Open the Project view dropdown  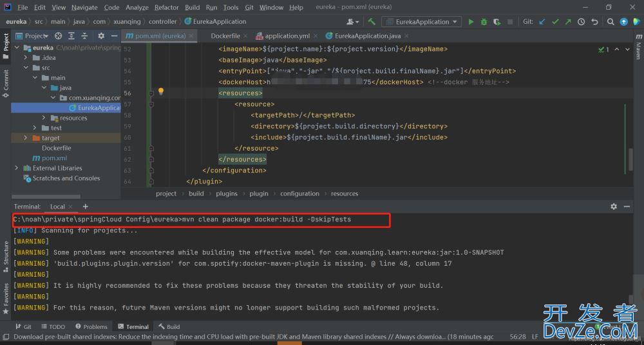point(32,36)
